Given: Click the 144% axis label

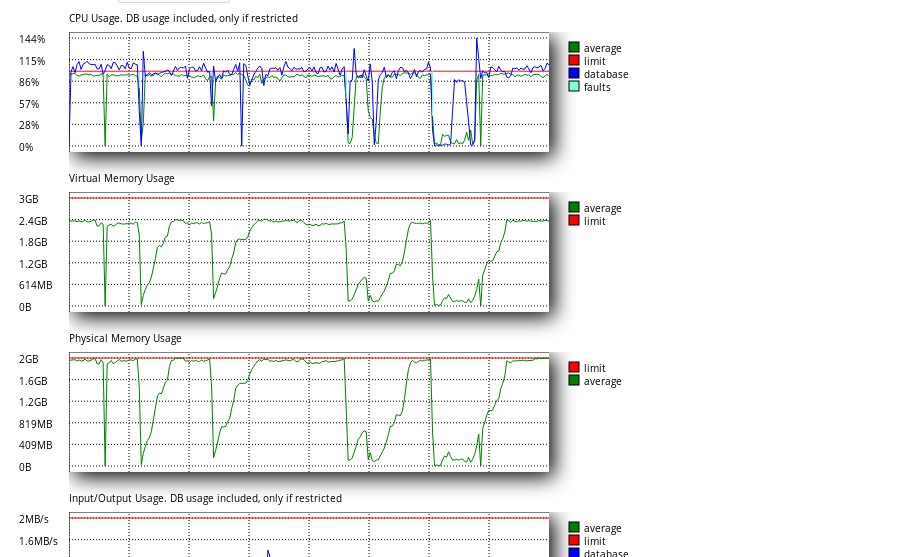Looking at the screenshot, I should pos(32,39).
